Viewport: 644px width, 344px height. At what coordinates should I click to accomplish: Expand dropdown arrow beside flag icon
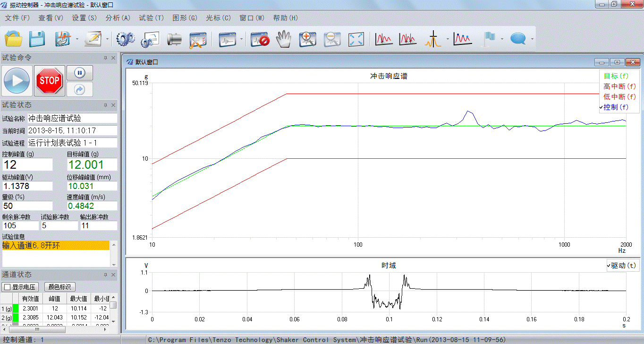point(502,39)
